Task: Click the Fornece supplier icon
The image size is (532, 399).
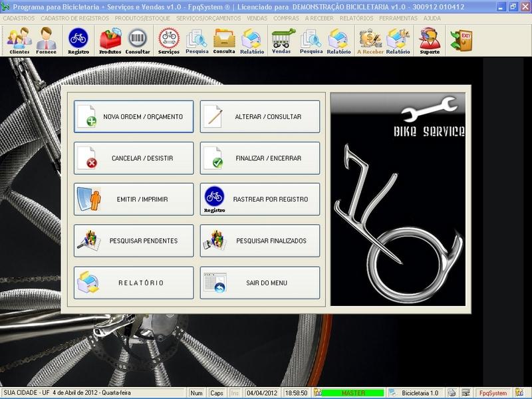Action: coord(46,41)
